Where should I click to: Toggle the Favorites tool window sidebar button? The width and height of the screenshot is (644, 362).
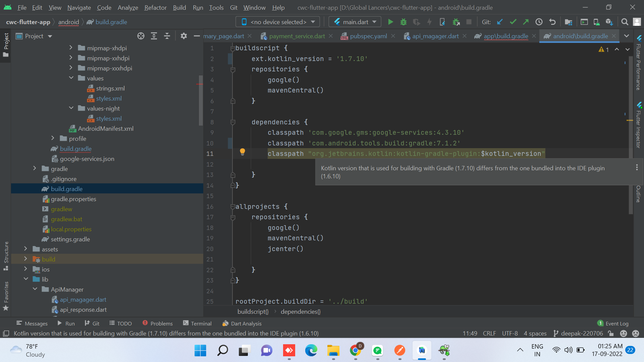click(x=6, y=296)
